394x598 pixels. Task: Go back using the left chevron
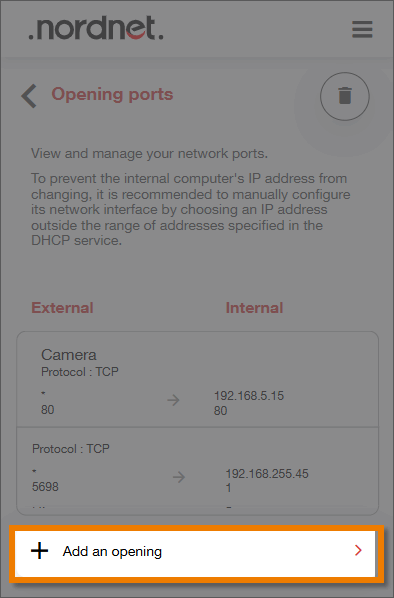pos(29,96)
